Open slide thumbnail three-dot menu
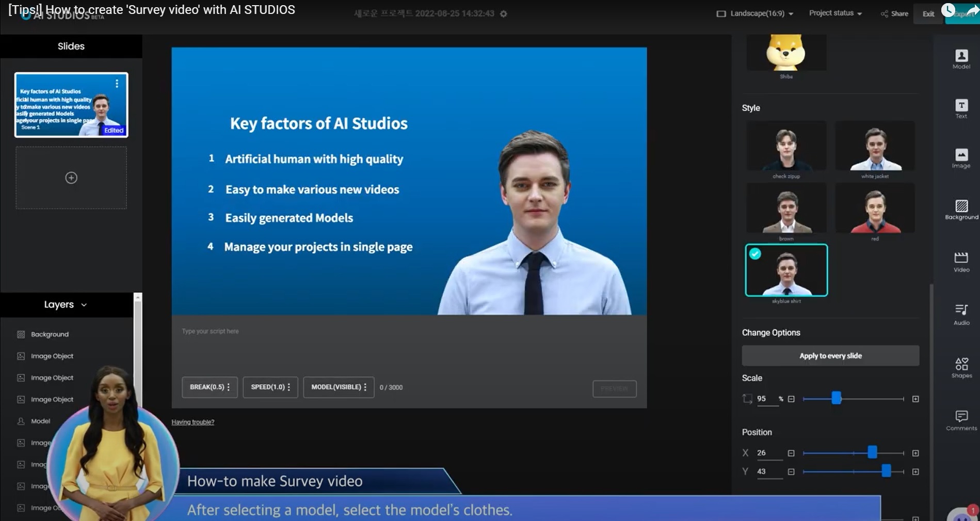This screenshot has height=521, width=980. 117,83
